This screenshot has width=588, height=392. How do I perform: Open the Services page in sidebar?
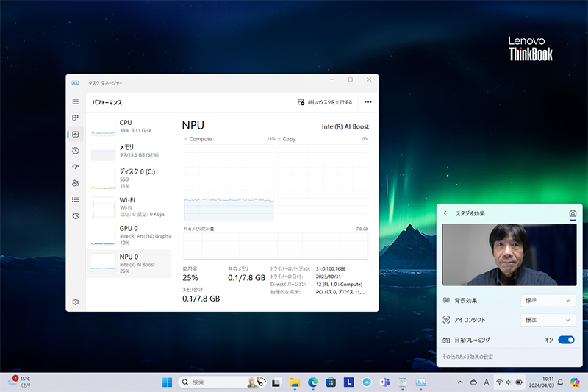click(x=75, y=215)
